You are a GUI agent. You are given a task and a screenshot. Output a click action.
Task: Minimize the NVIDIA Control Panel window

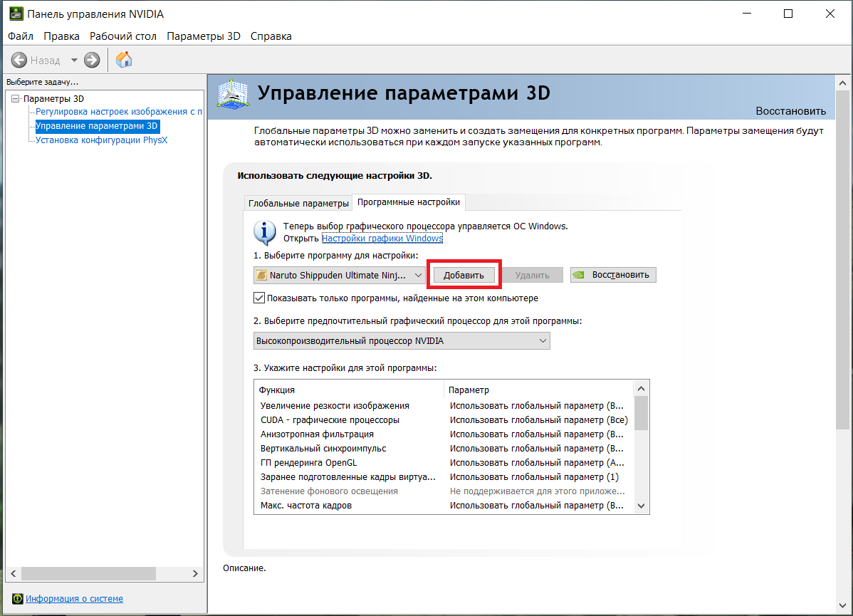(747, 14)
